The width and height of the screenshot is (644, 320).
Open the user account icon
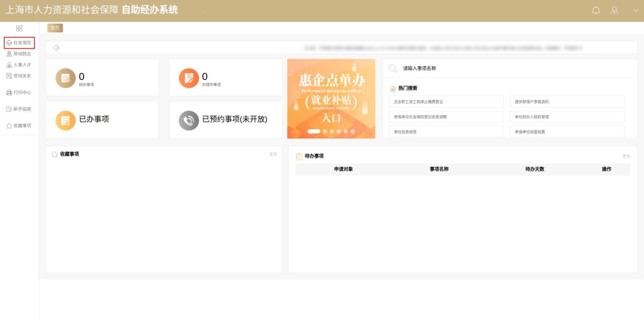click(614, 11)
